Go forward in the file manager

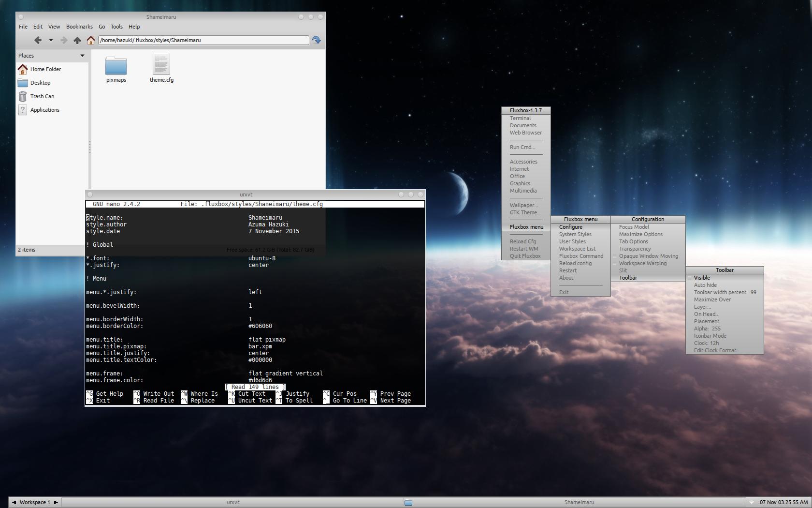[63, 40]
